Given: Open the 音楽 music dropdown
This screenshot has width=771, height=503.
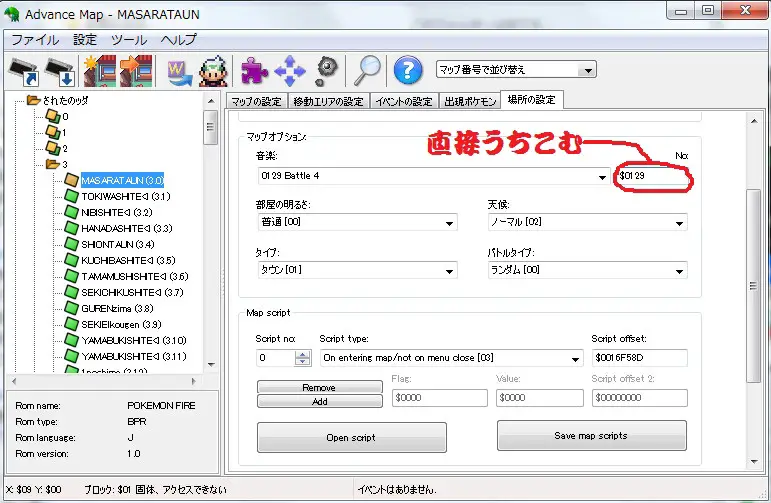Looking at the screenshot, I should point(432,177).
